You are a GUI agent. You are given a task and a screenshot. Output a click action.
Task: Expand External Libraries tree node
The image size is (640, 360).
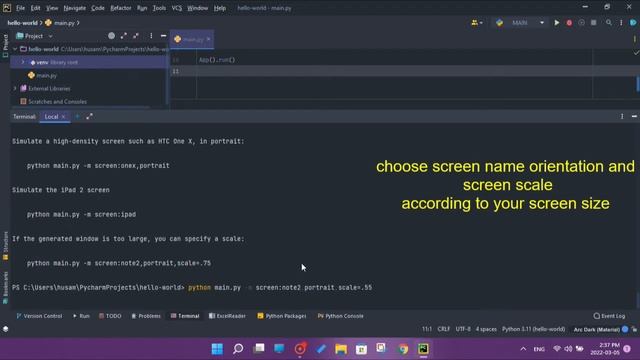pyautogui.click(x=15, y=88)
